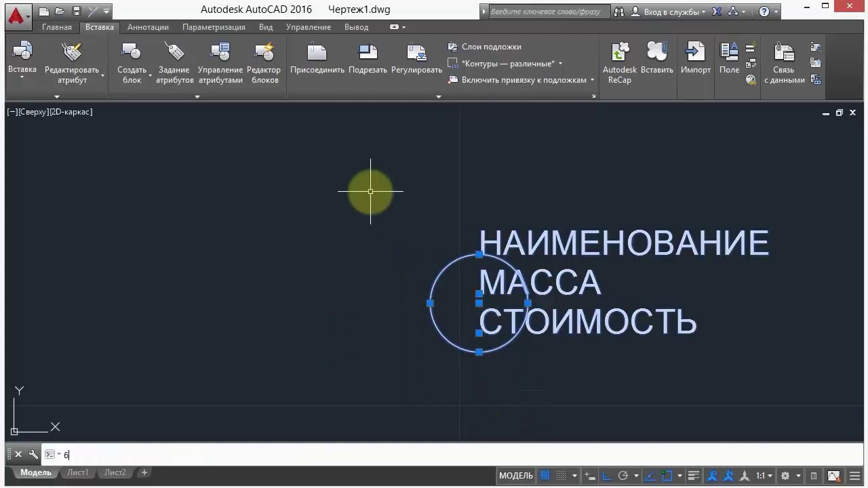Toggle object snap tracking icon
Viewport: 868px width, 488px height.
click(x=650, y=476)
